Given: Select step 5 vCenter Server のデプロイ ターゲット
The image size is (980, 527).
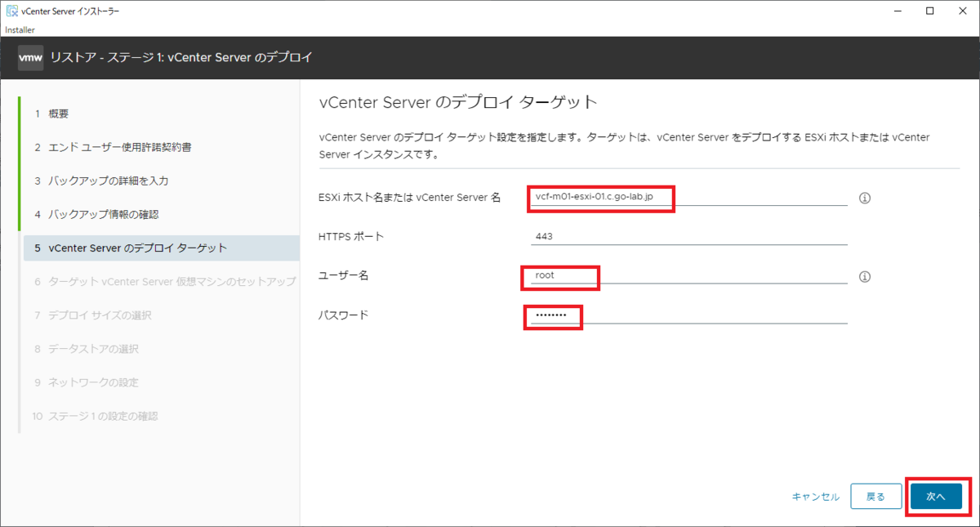Looking at the screenshot, I should pyautogui.click(x=162, y=248).
